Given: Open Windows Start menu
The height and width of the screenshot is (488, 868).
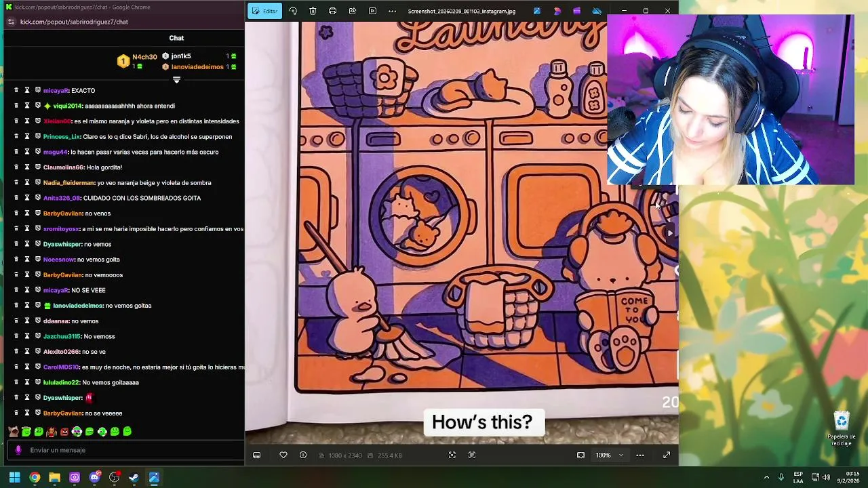Looking at the screenshot, I should coord(14,477).
